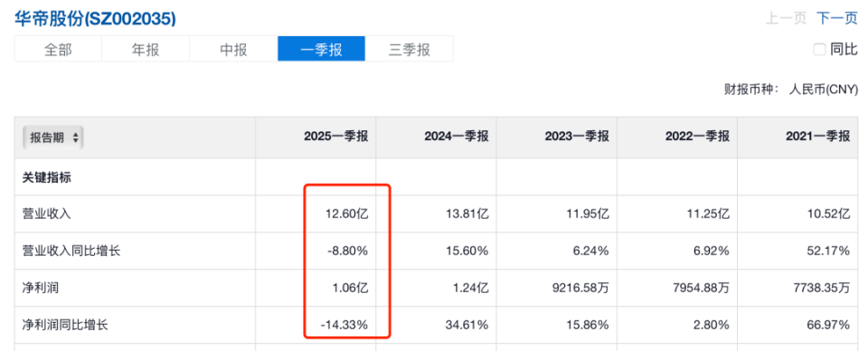This screenshot has height=351, width=868.
Task: Switch to the 全部 tab
Action: 58,49
